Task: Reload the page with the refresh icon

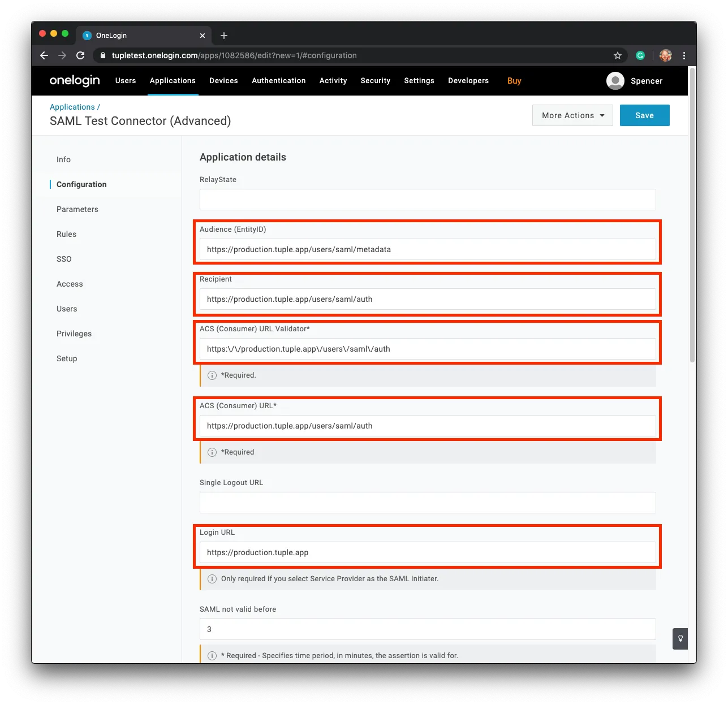Action: tap(80, 55)
